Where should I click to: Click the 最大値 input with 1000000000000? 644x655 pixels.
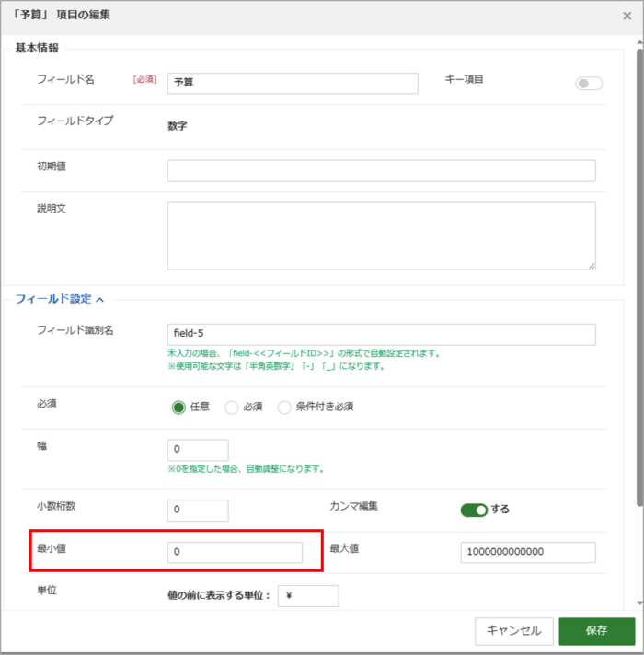[x=528, y=552]
